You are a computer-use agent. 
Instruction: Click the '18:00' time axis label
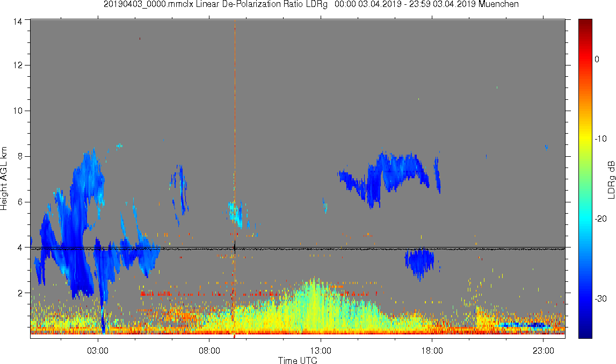point(432,351)
